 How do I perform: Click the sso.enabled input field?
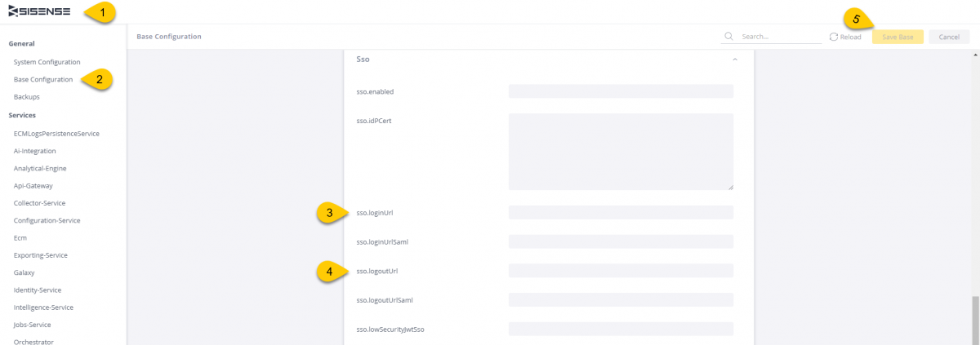pos(620,91)
